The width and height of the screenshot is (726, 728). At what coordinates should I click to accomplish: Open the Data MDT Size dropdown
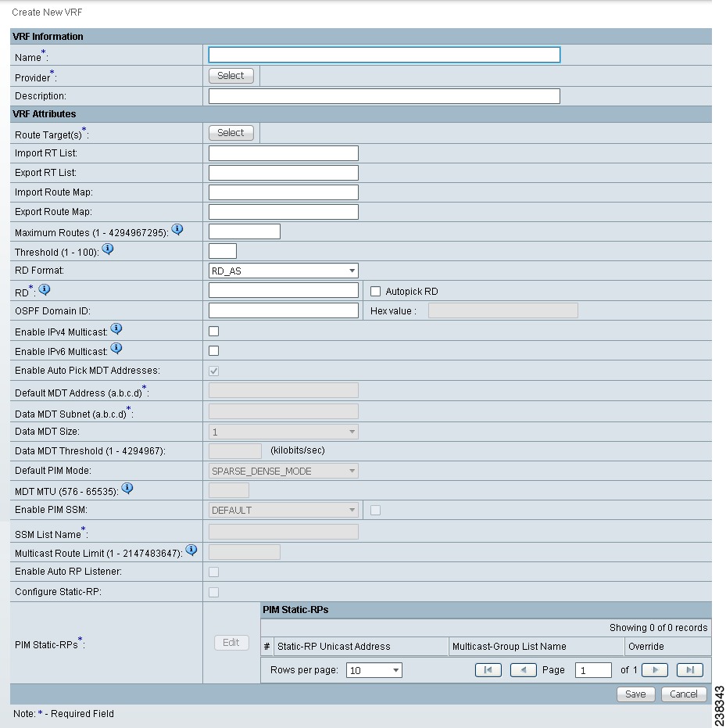click(x=284, y=432)
